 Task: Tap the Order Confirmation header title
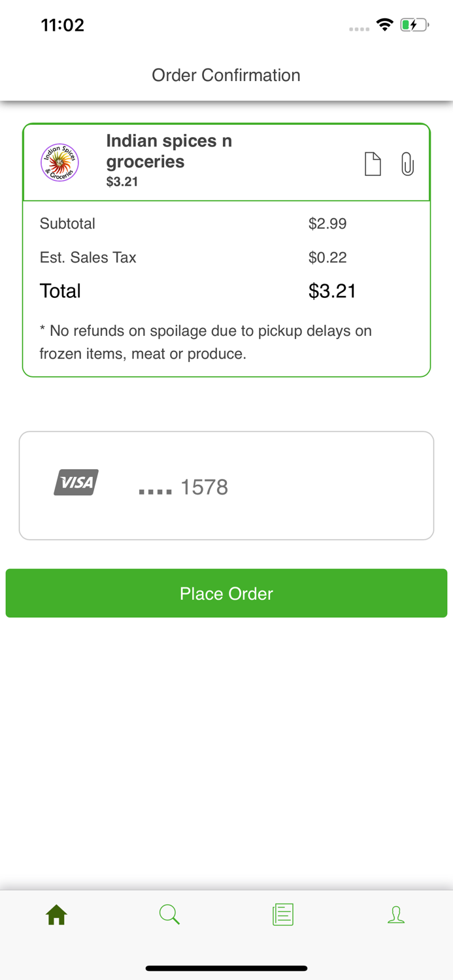(x=226, y=75)
